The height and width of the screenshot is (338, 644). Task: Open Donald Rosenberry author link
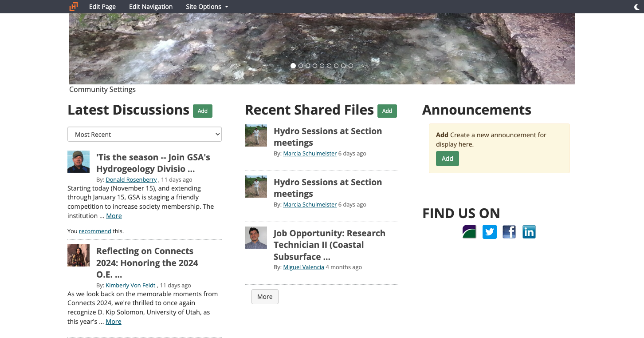[131, 179]
